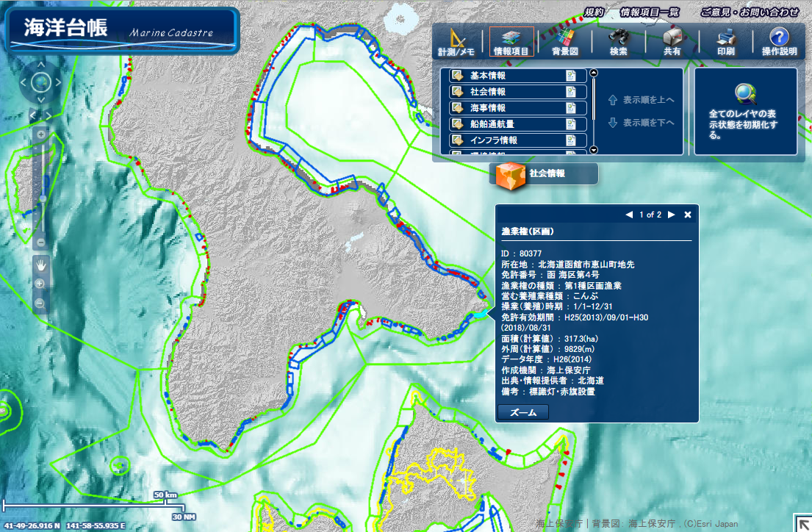Pan the map east with the right arrow
This screenshot has height=532, width=812.
click(x=58, y=82)
